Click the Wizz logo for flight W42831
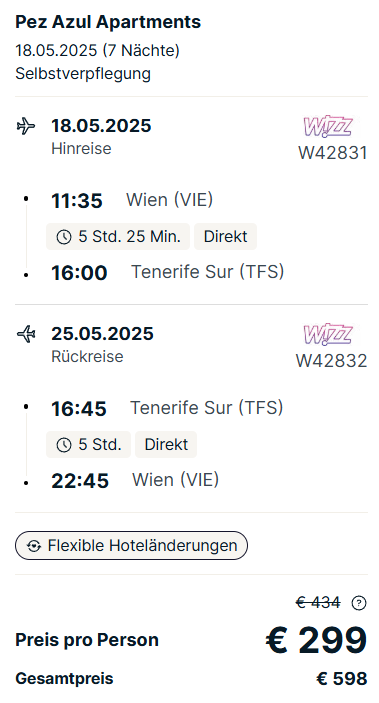Viewport: 379px width, 703px height. tap(328, 126)
